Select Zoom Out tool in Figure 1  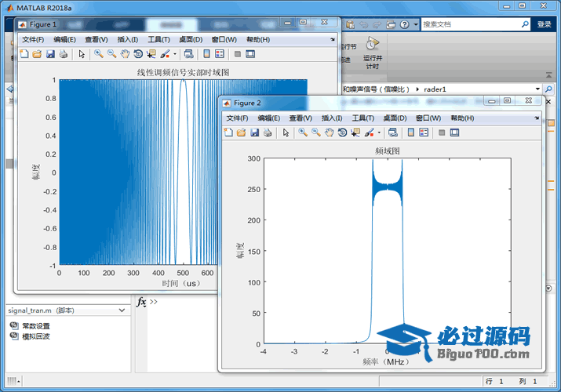point(111,54)
